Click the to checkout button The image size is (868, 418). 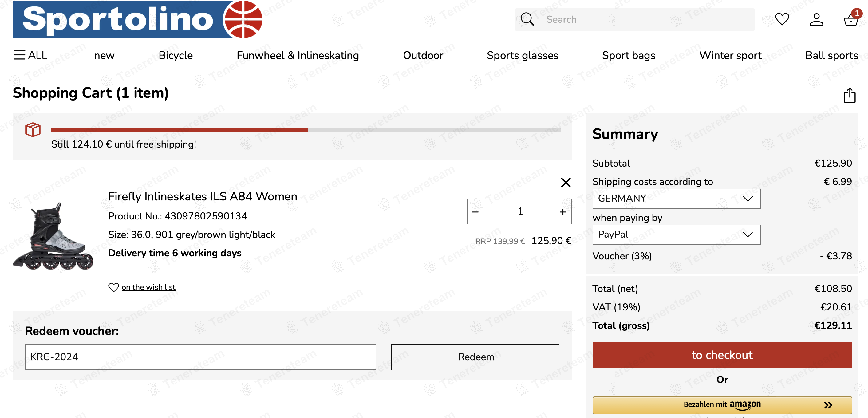[722, 355]
